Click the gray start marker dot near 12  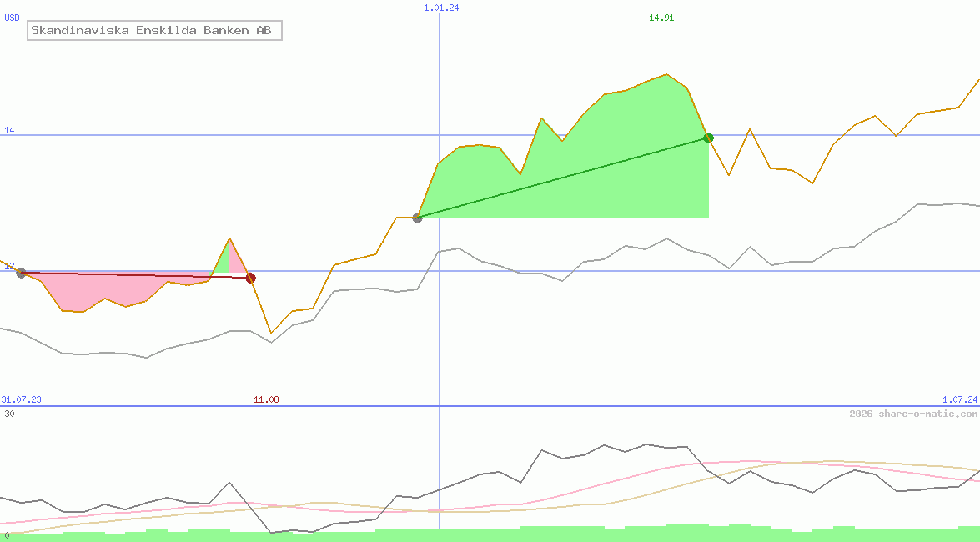(21, 273)
